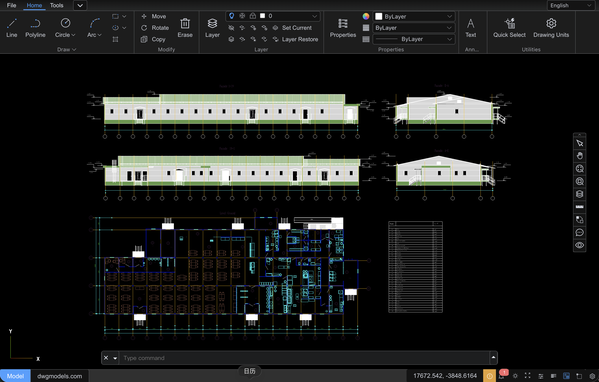Expand rectangle tool dropdown arrow
599x382 pixels.
click(x=124, y=16)
